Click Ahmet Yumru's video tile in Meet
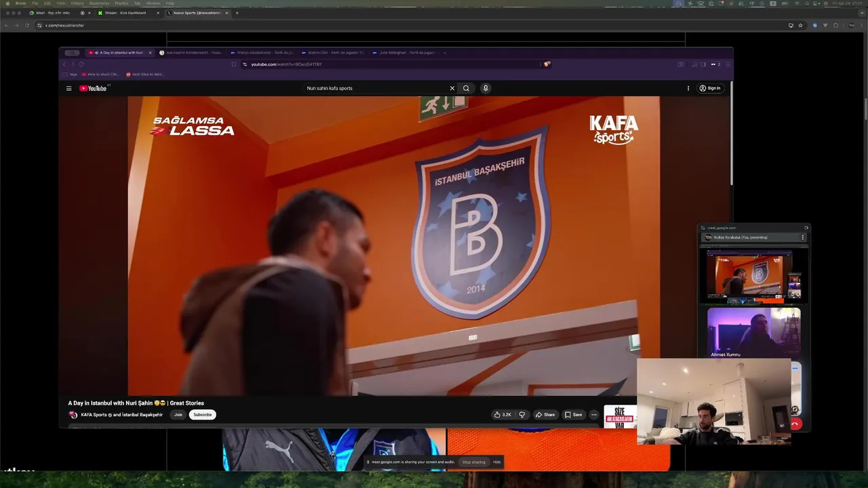This screenshot has width=868, height=488. pyautogui.click(x=753, y=333)
